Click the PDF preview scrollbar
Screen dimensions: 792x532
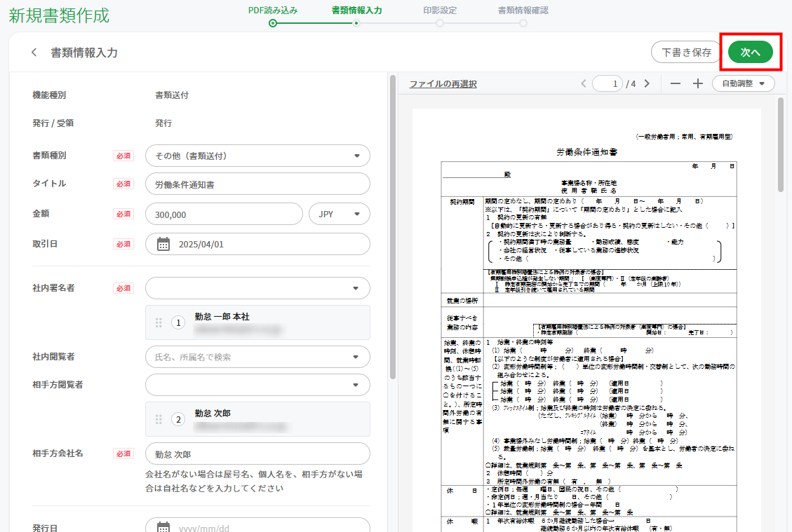(x=780, y=144)
